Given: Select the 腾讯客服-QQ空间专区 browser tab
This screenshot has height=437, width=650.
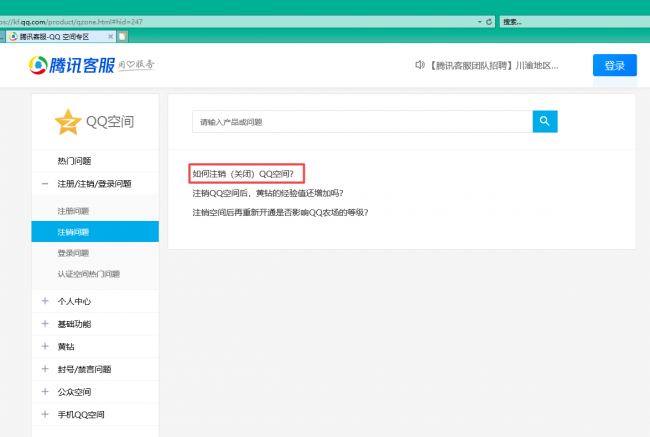Looking at the screenshot, I should point(61,36).
